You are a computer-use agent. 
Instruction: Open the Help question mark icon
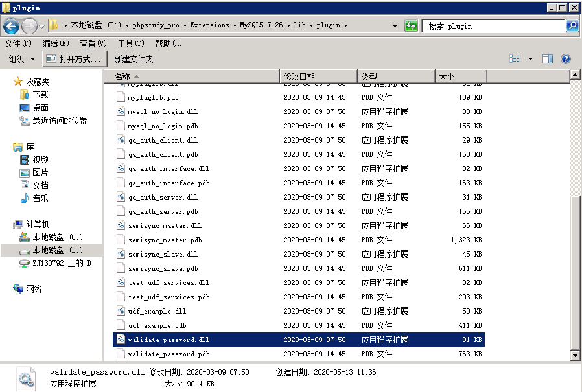pyautogui.click(x=566, y=59)
